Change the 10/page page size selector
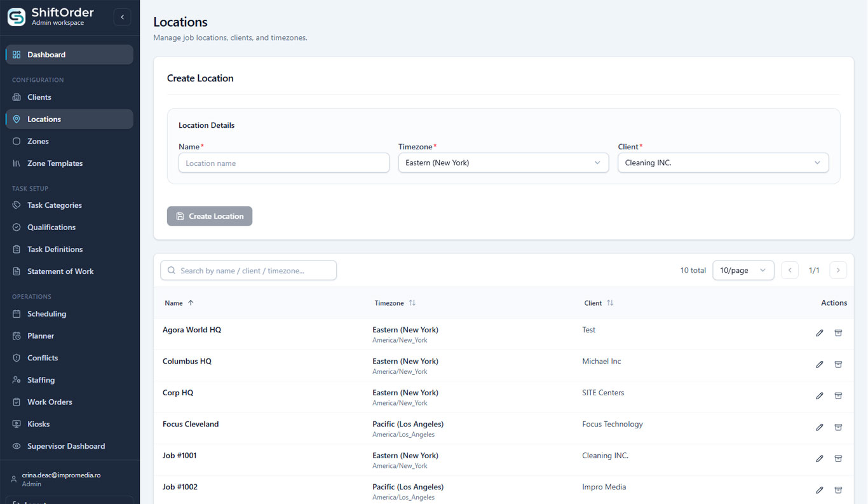Screen dimensions: 868x504 click(x=743, y=270)
